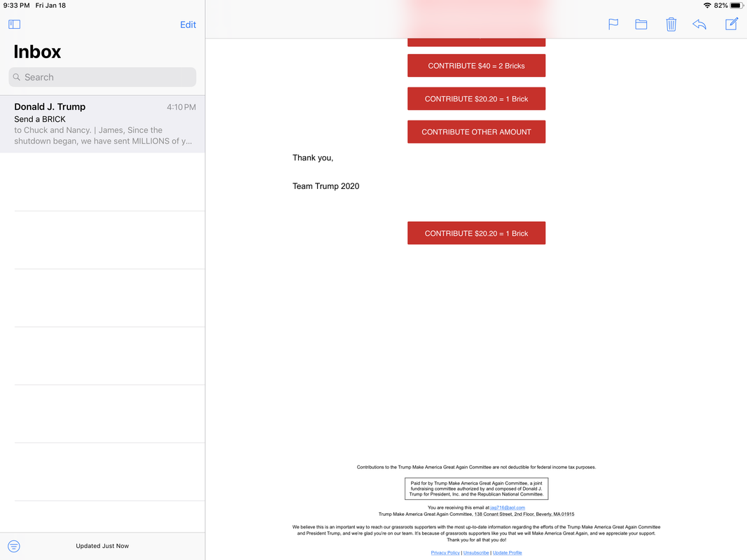The height and width of the screenshot is (560, 747).
Task: Click upper CONTRIBUTE $20.20 = 1 Brick button
Action: 476,99
